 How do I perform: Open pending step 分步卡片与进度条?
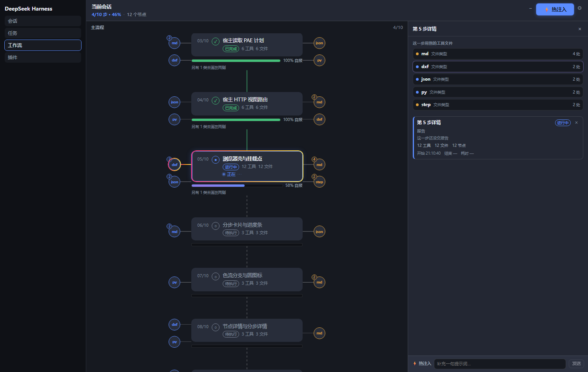pos(247,229)
